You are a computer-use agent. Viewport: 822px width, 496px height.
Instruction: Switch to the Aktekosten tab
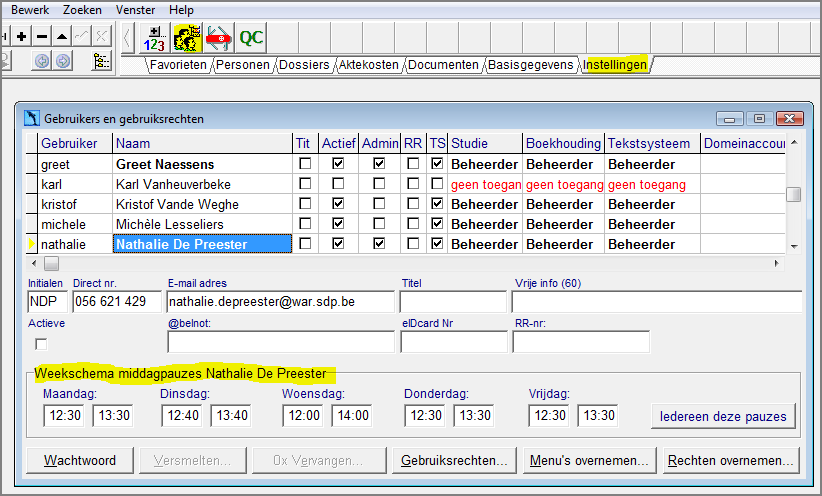(x=369, y=65)
